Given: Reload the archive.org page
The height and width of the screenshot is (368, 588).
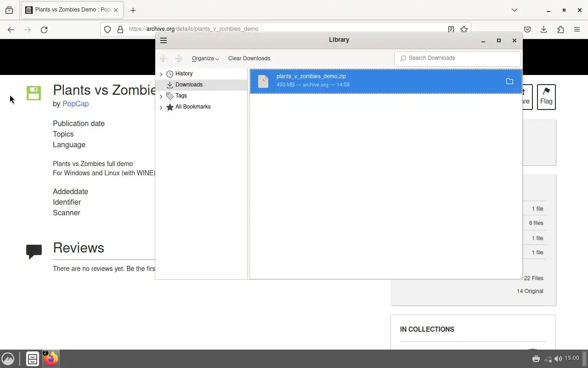Looking at the screenshot, I should coord(44,29).
